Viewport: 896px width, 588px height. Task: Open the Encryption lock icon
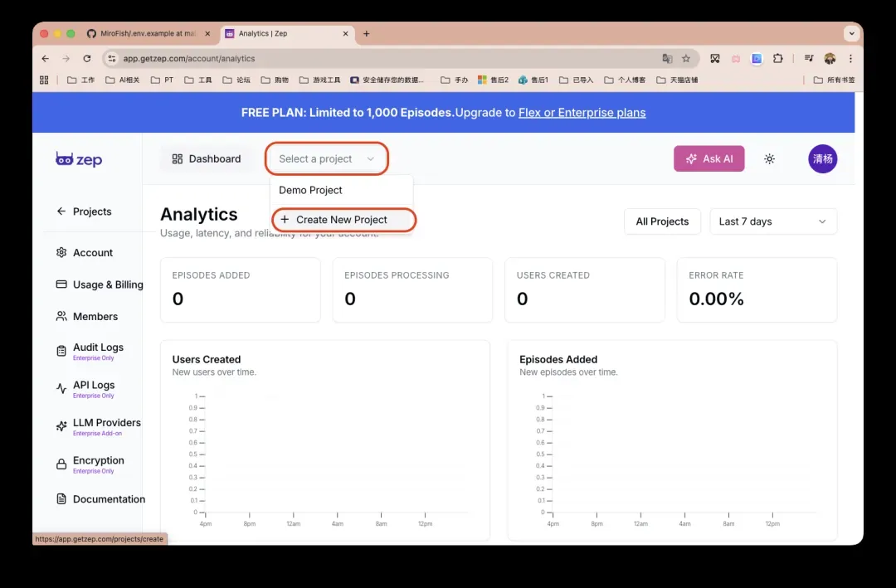[x=61, y=464]
